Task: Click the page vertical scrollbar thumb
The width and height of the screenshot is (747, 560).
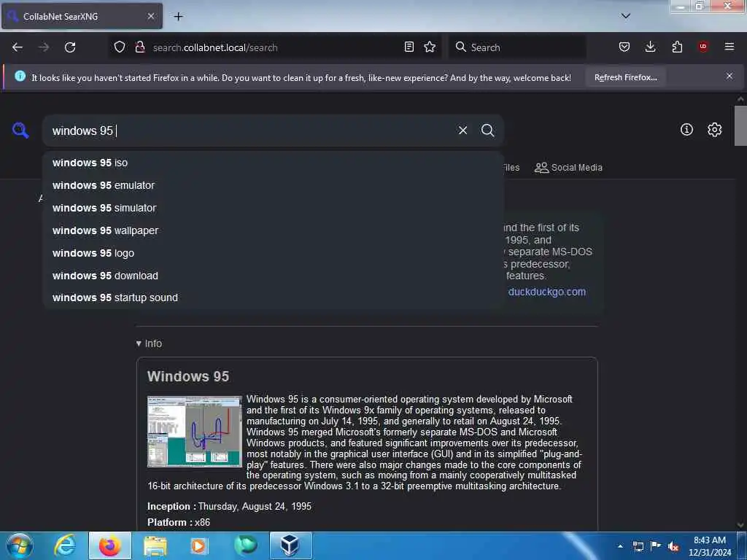Action: click(x=740, y=125)
